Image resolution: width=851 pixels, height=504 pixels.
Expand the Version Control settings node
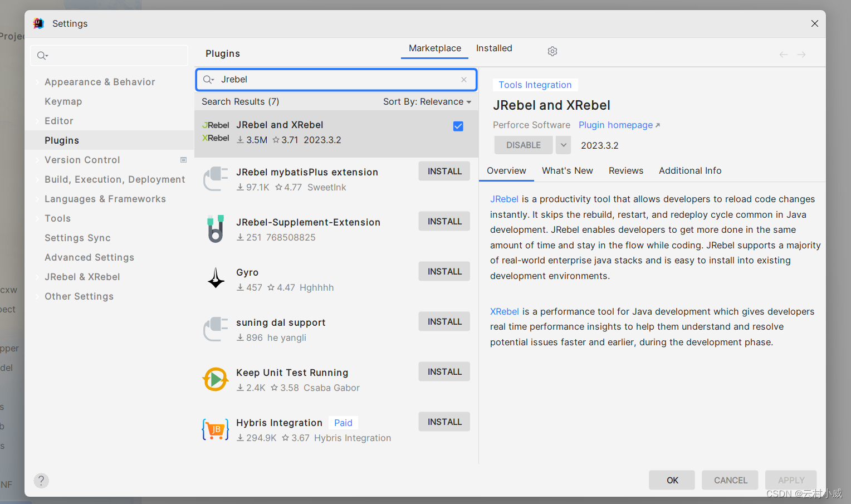tap(37, 160)
